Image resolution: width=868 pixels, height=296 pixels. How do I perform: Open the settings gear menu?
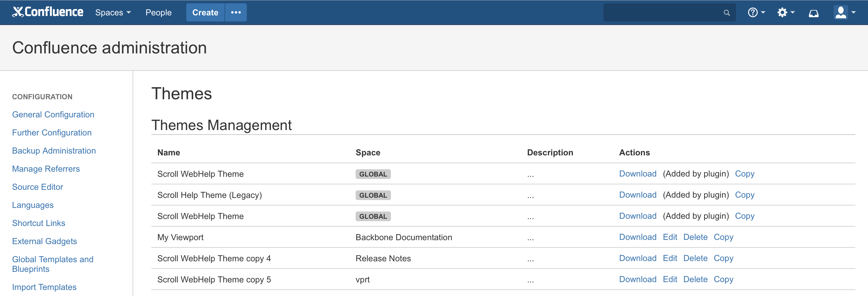[785, 13]
